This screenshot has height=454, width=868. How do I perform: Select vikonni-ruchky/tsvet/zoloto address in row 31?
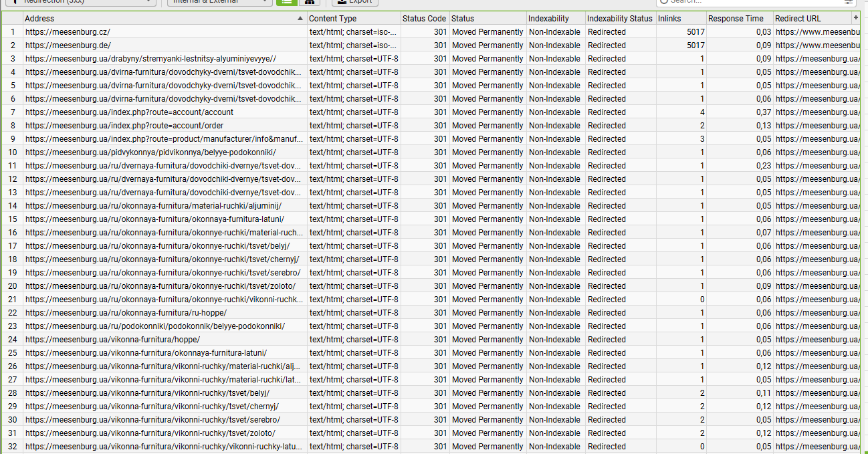pos(150,433)
